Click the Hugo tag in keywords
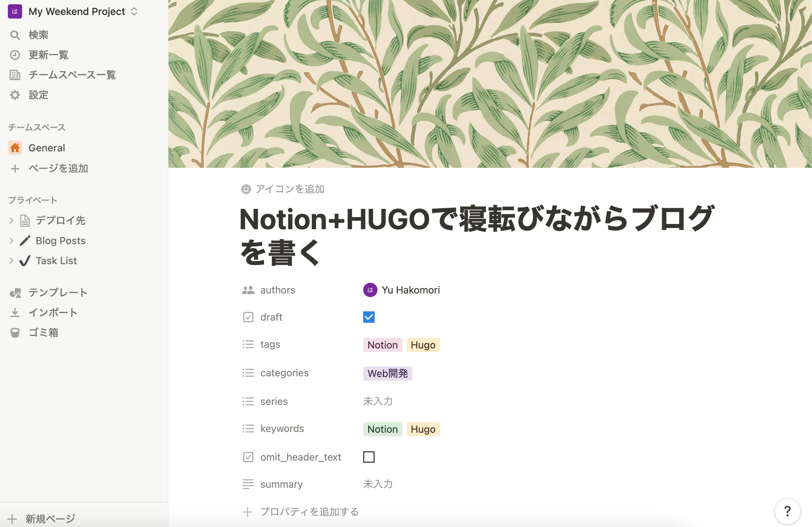 click(x=423, y=429)
